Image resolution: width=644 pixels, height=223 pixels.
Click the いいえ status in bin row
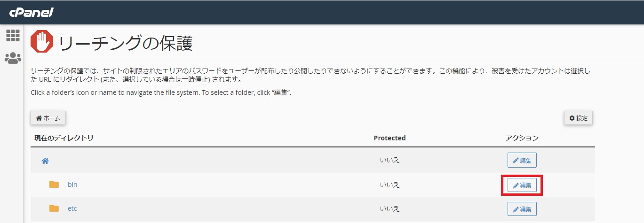(390, 185)
